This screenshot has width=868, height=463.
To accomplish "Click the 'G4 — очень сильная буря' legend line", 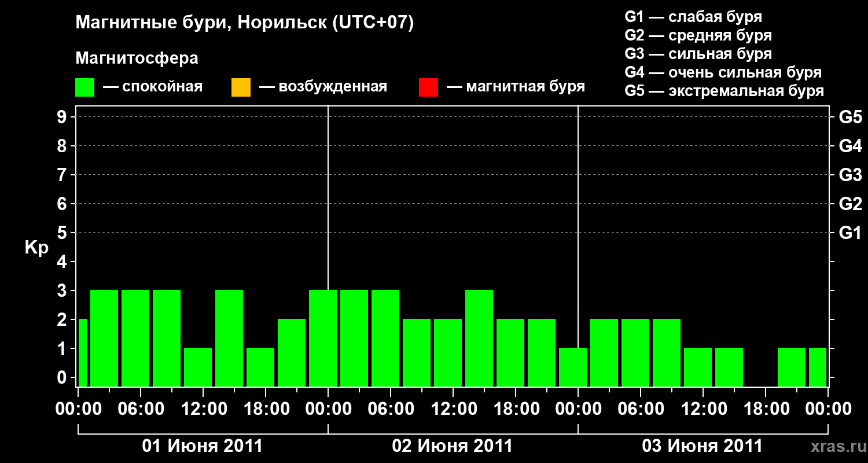I will [x=723, y=72].
